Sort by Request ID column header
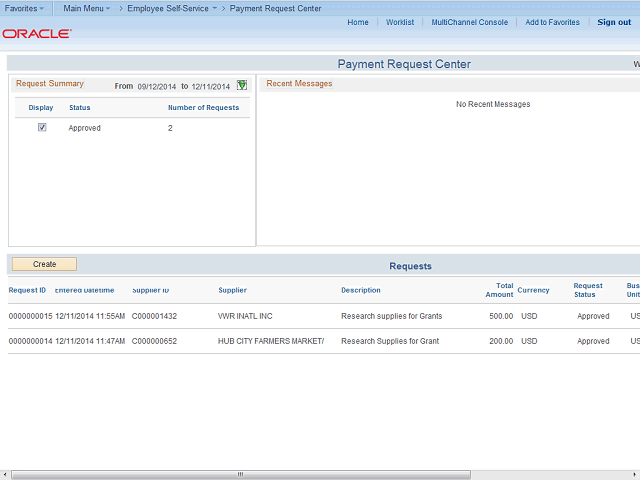The width and height of the screenshot is (640, 480). tap(27, 290)
